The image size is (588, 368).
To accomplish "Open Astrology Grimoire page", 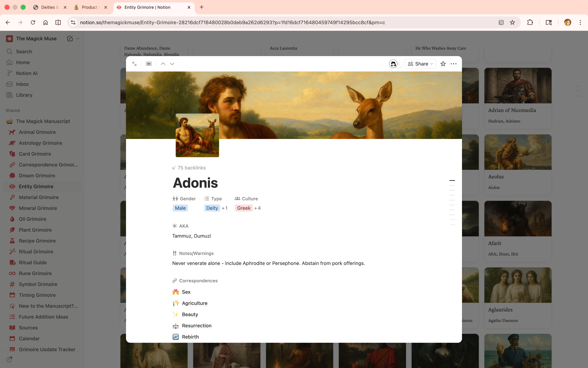I will [x=42, y=143].
